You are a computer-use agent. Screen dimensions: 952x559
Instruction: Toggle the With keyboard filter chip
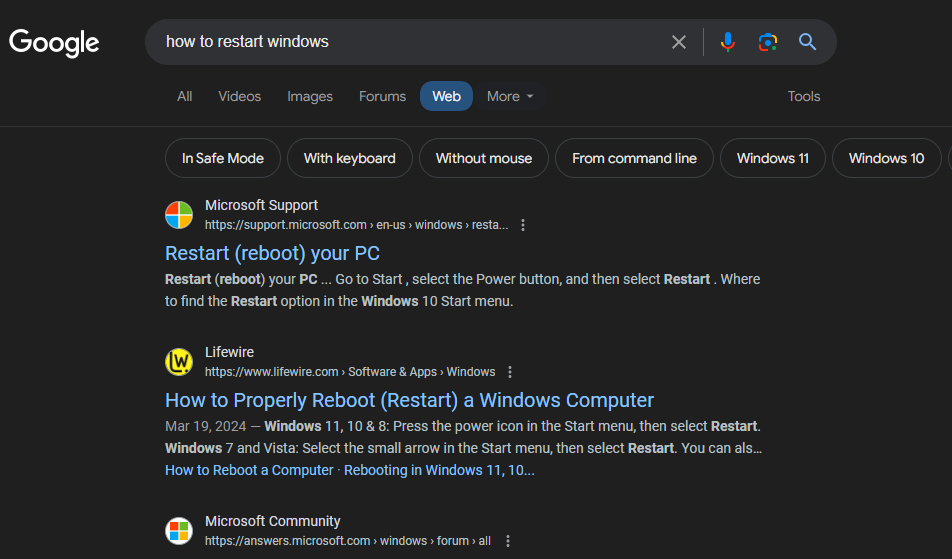[350, 158]
